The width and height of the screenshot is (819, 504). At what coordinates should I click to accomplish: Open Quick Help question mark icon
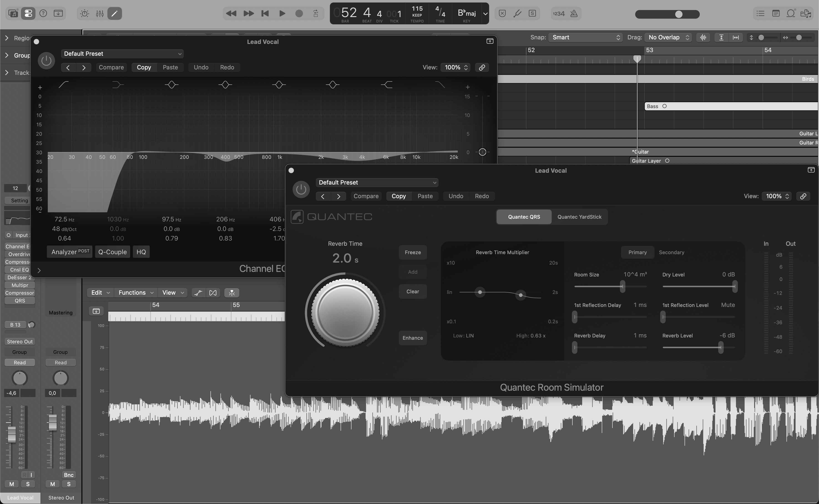43,13
